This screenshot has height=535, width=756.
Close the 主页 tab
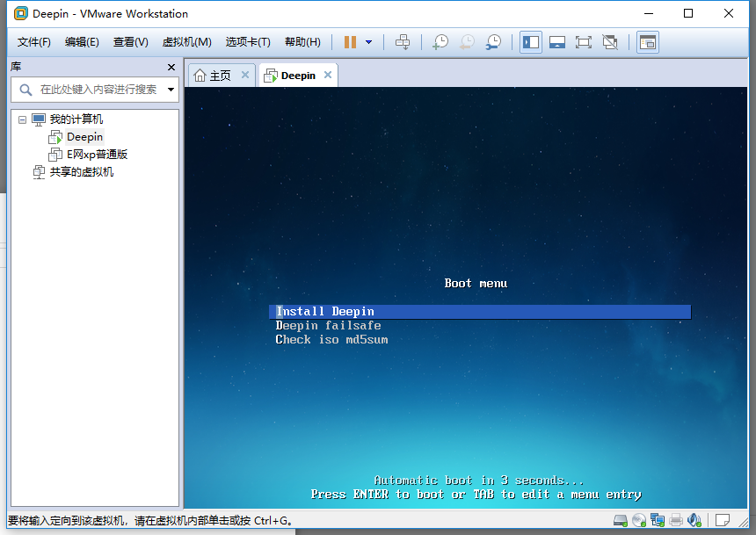pos(245,75)
